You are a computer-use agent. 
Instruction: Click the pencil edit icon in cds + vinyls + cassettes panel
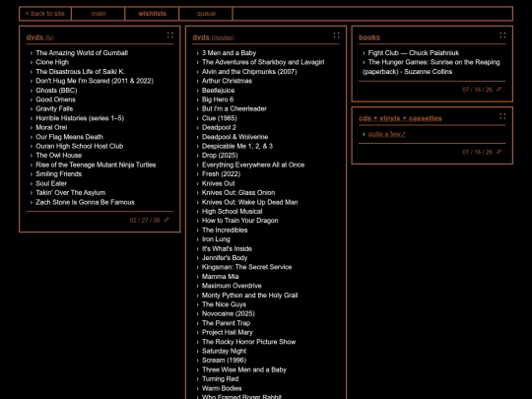[499, 152]
